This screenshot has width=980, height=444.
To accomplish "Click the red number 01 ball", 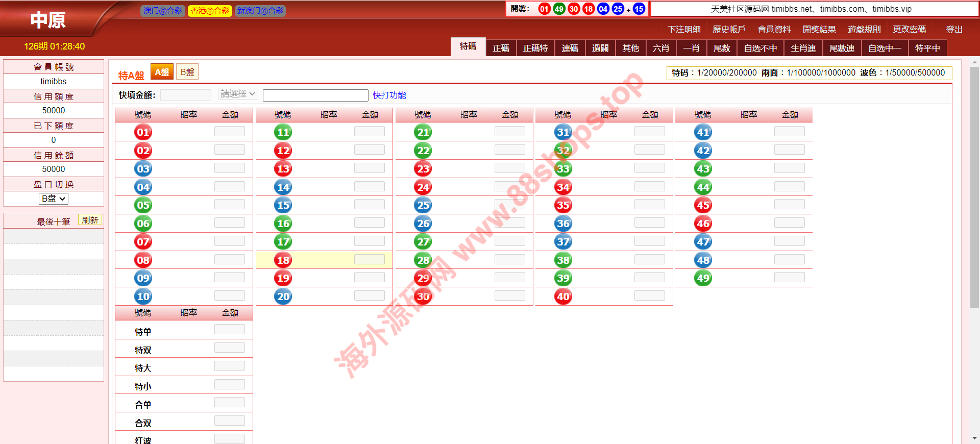I will (143, 132).
